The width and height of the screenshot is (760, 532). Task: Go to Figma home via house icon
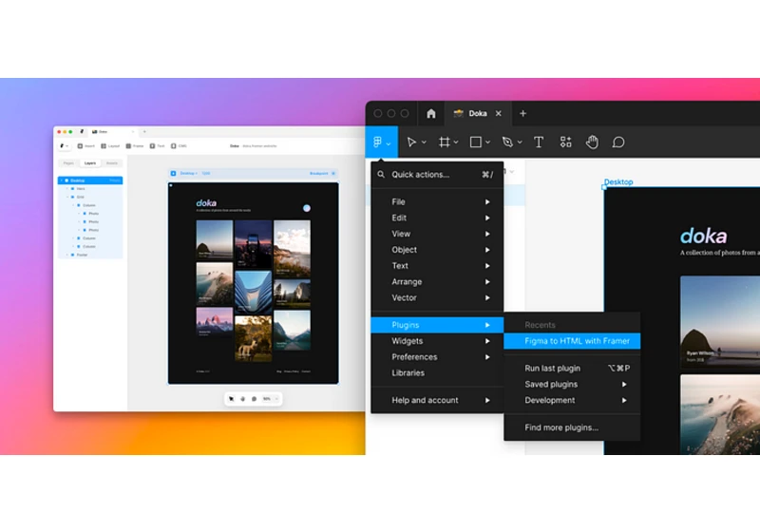tap(431, 113)
